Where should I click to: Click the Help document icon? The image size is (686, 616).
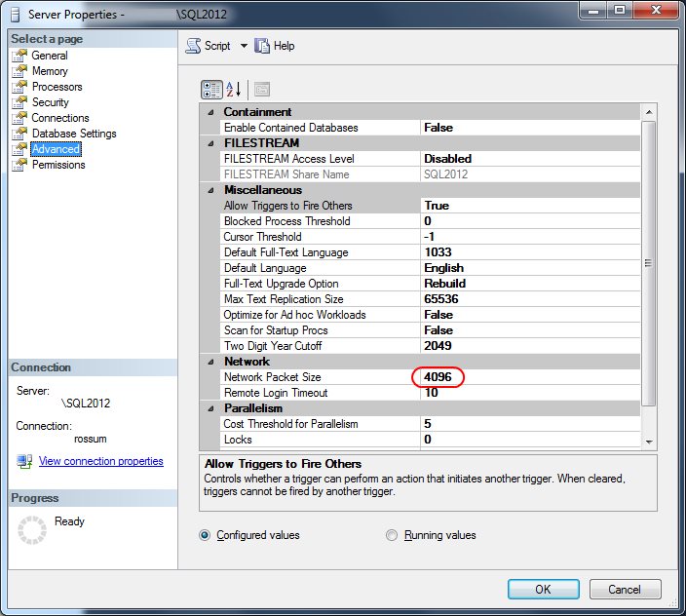point(262,46)
